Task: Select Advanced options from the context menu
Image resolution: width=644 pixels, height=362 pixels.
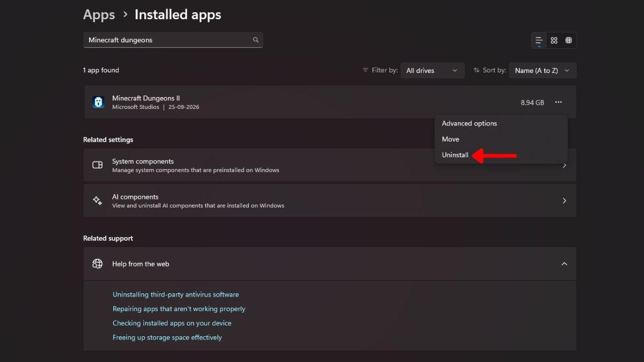Action: [x=470, y=123]
